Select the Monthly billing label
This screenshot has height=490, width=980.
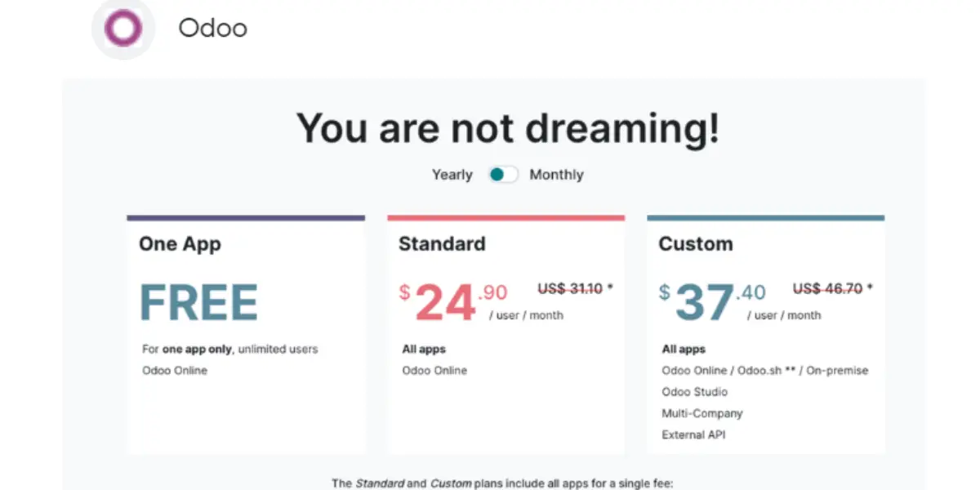tap(556, 175)
